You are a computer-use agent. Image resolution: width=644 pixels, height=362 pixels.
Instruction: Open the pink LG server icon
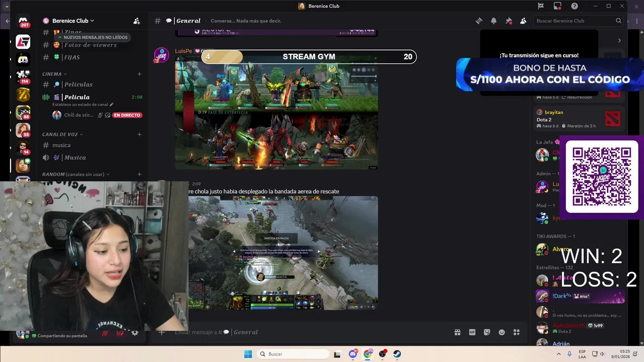point(23,42)
